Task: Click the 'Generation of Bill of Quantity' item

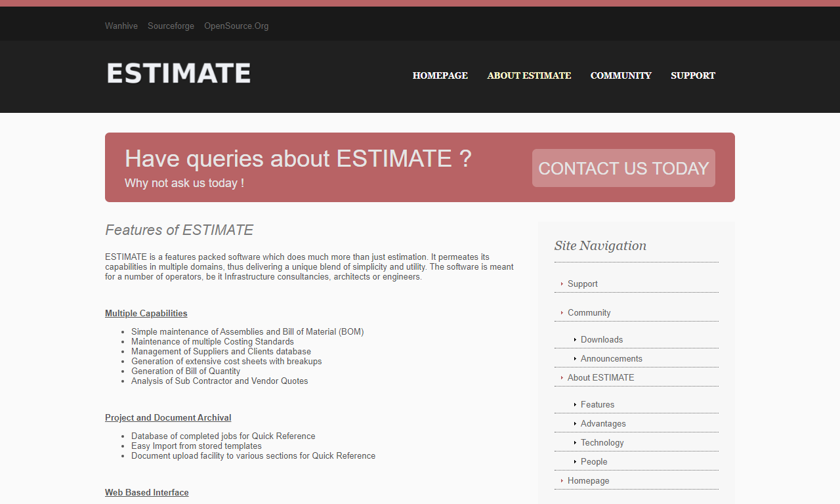Action: click(186, 371)
